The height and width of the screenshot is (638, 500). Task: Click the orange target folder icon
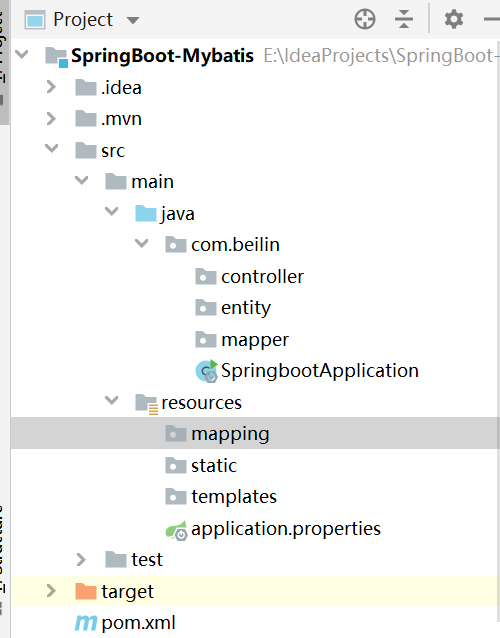(x=86, y=591)
